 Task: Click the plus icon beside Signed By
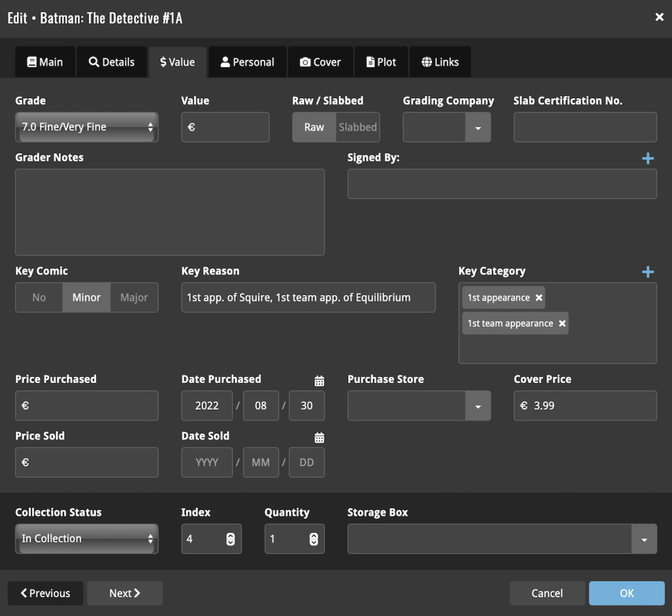point(648,159)
